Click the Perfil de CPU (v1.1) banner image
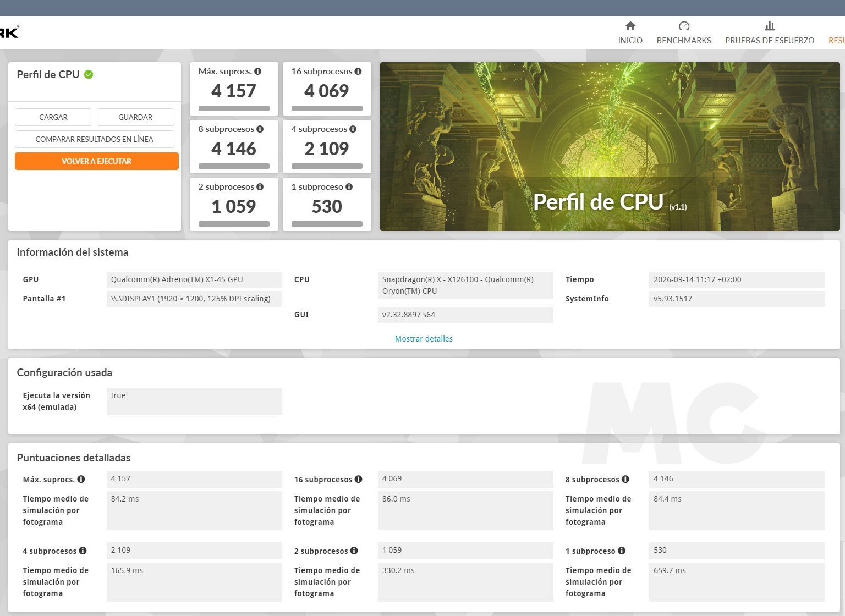The width and height of the screenshot is (845, 616). pos(610,146)
